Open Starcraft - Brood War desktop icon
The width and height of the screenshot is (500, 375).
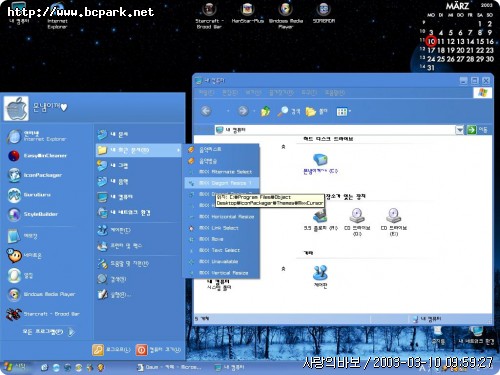coord(209,16)
